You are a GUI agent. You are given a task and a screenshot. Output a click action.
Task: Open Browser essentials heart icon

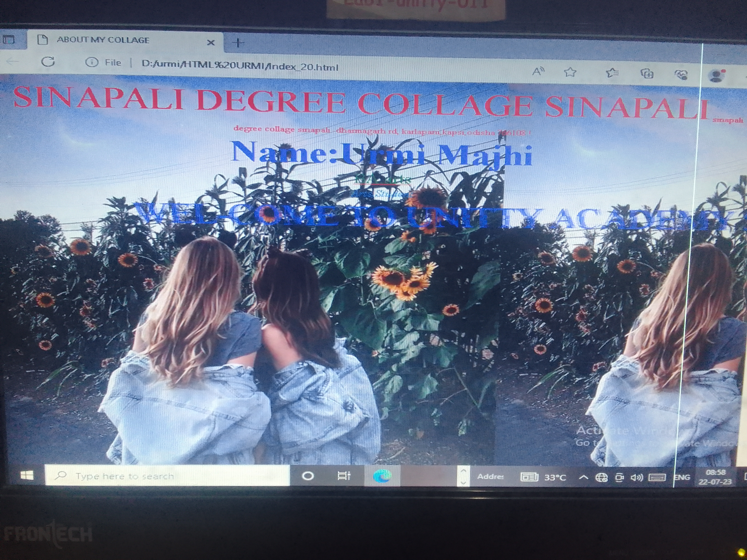[682, 75]
